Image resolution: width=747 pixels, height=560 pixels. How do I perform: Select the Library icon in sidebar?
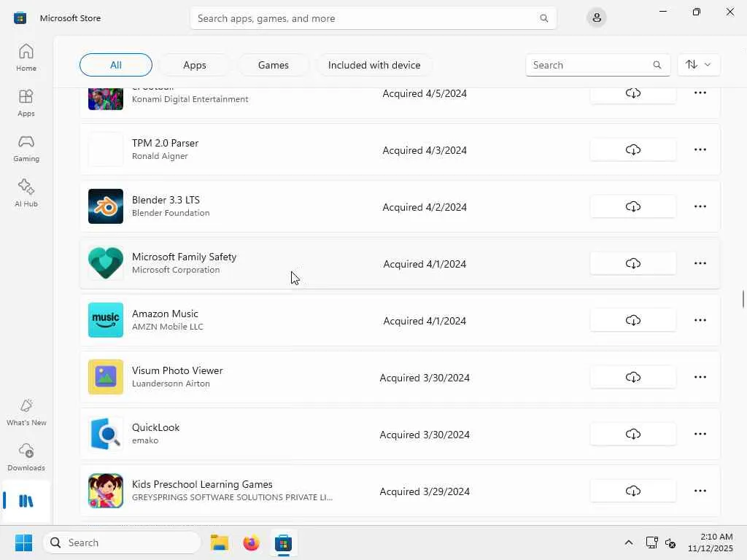26,501
